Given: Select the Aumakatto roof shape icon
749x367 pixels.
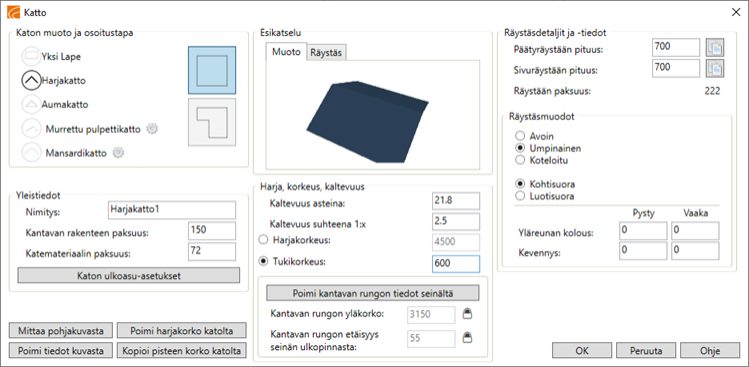Looking at the screenshot, I should click(x=31, y=104).
